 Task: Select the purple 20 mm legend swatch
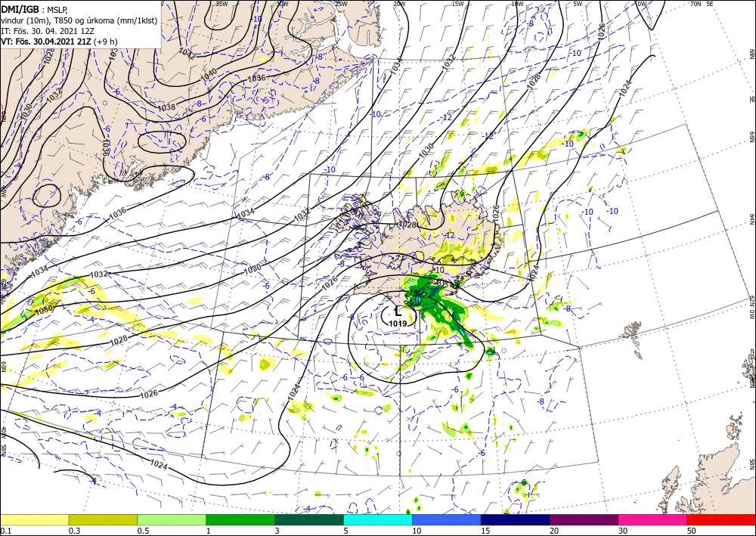(584, 519)
